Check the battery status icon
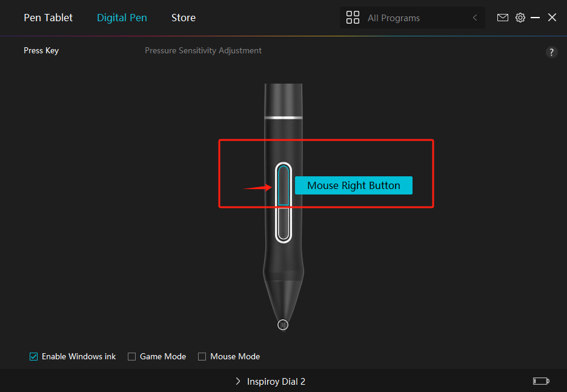The image size is (567, 392). pos(541,380)
